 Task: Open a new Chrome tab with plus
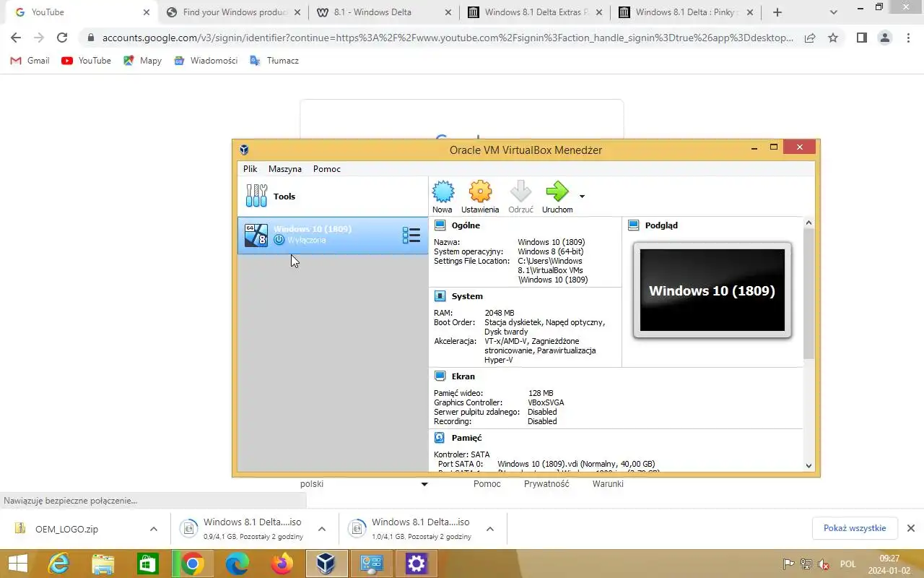pyautogui.click(x=777, y=12)
